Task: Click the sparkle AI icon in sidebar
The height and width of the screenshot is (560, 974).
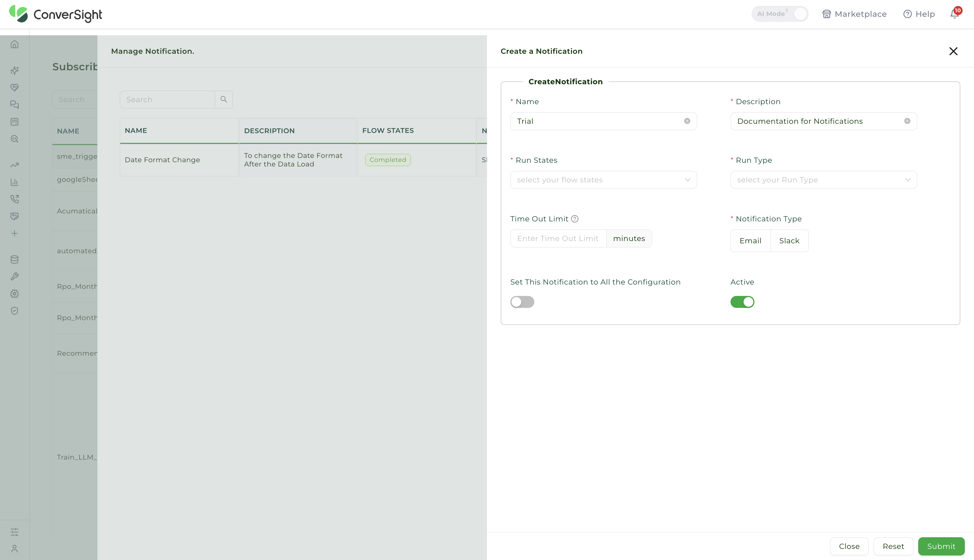Action: 15,70
